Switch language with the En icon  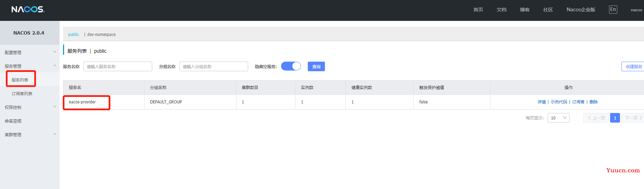pos(613,10)
